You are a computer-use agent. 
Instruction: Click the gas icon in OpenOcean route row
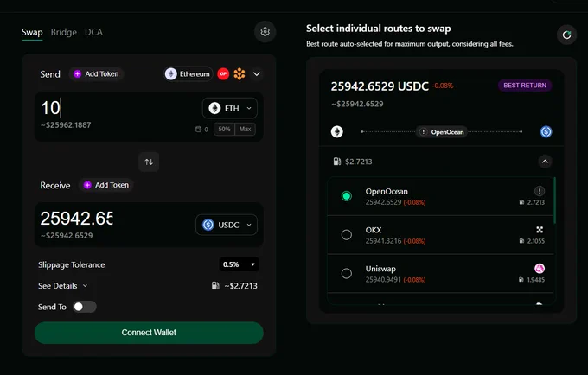pos(521,202)
